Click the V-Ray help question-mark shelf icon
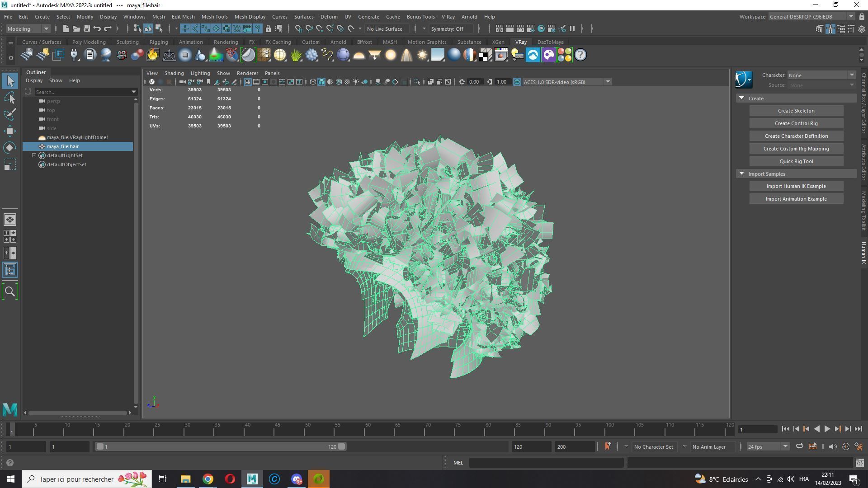Viewport: 868px width, 488px height. (580, 55)
